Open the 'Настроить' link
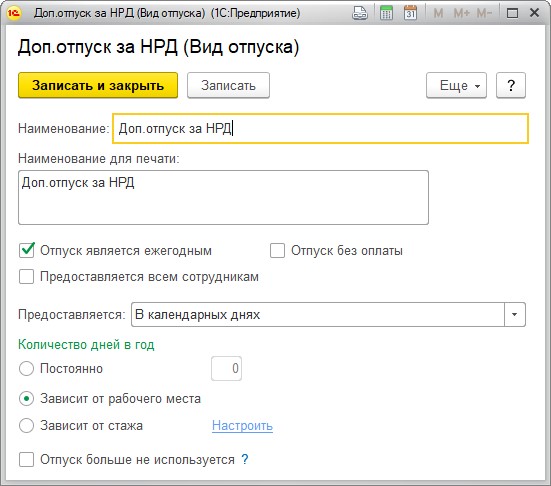Image resolution: width=551 pixels, height=486 pixels. (242, 426)
